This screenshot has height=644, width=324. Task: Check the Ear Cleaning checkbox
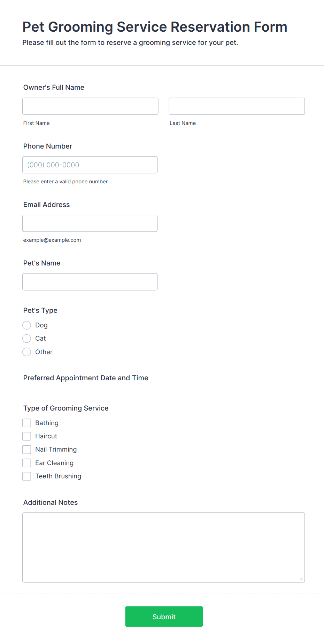(x=26, y=463)
